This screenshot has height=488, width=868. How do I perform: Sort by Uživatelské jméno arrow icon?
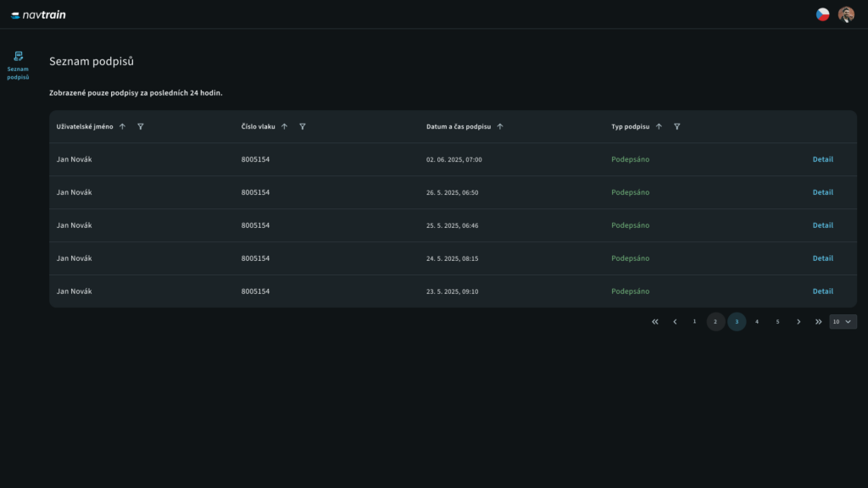point(122,126)
